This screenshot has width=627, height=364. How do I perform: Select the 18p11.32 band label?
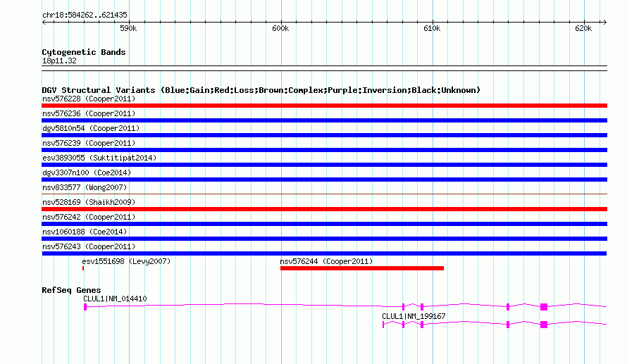tap(59, 61)
